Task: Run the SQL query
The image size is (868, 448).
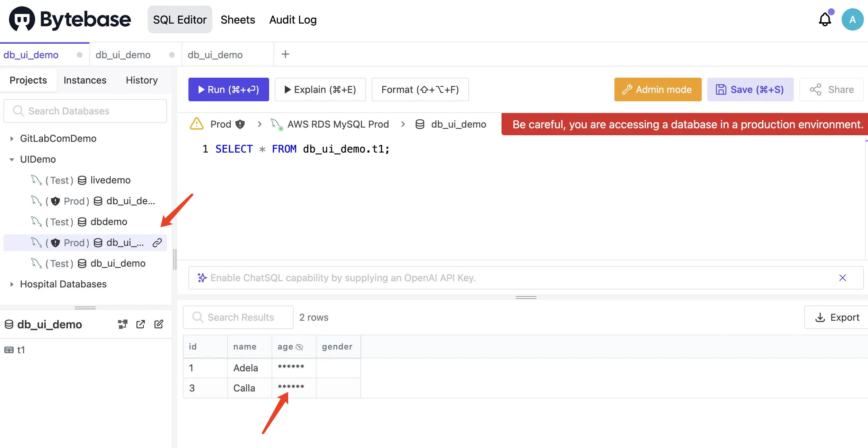Action: click(x=228, y=89)
